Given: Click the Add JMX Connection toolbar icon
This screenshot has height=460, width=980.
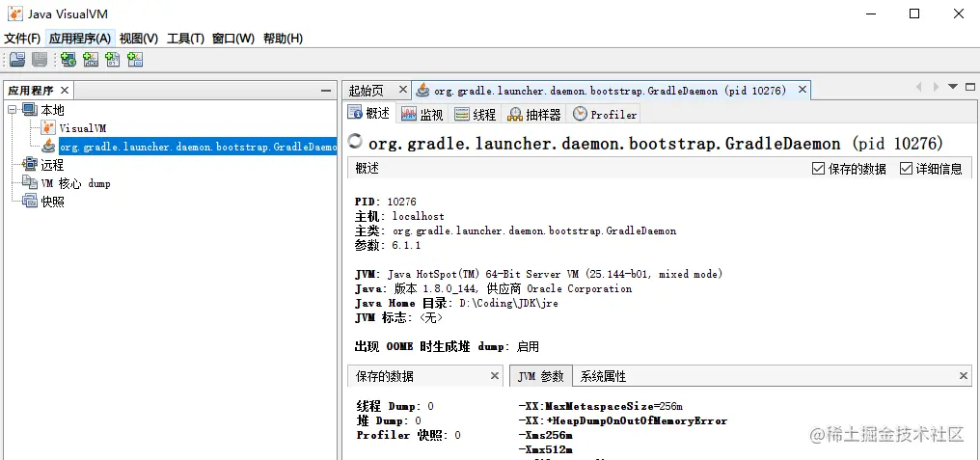Looking at the screenshot, I should [x=91, y=60].
